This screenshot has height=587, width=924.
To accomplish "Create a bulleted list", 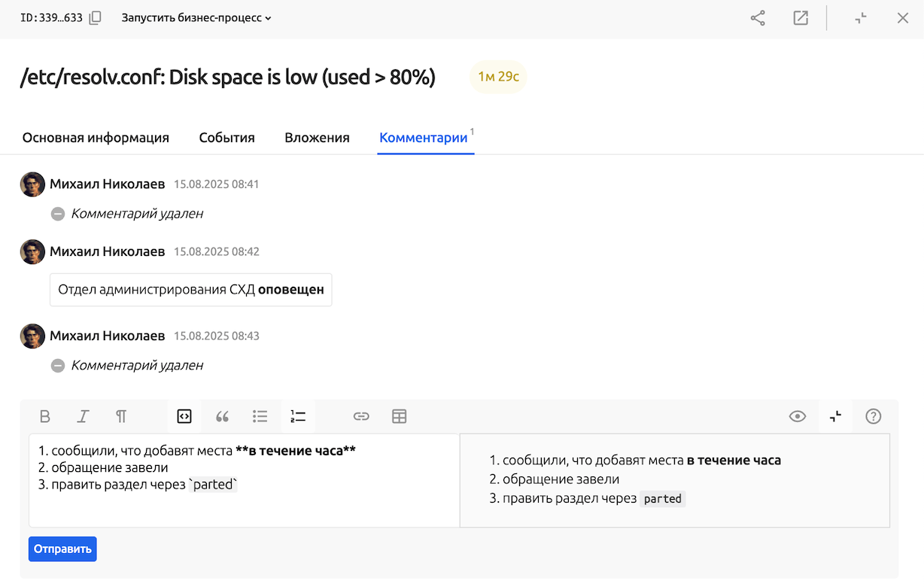I will point(260,416).
